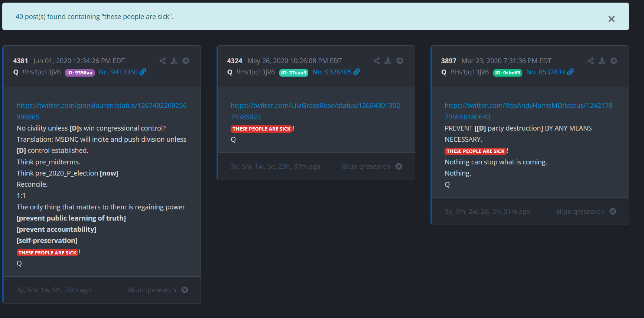Click line Nothing can stop what is coming.
Screen dimensions: 644x318
[496, 162]
